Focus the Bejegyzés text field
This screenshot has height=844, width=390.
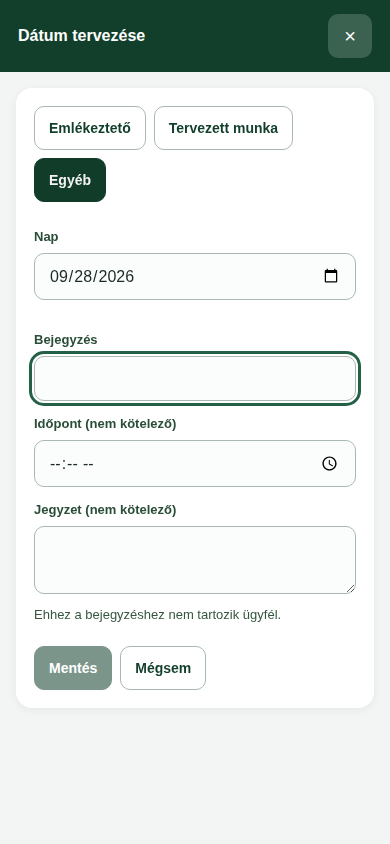[195, 378]
